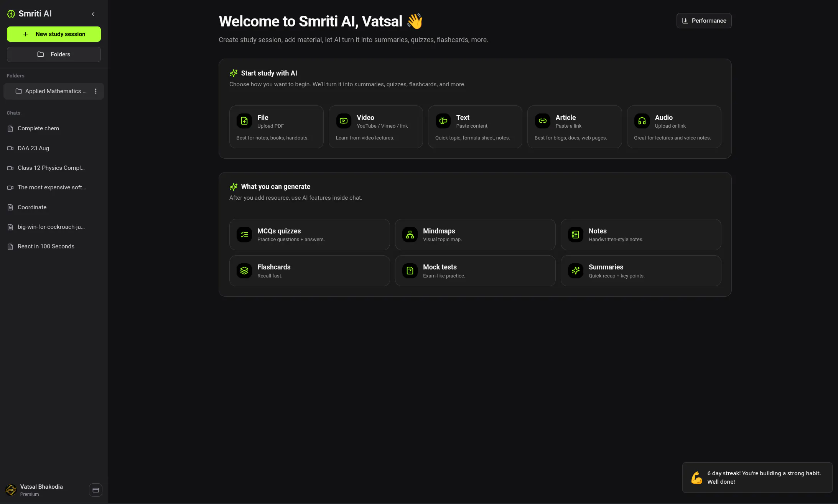Click the Premium plan label
This screenshot has width=838, height=504.
pyautogui.click(x=30, y=494)
